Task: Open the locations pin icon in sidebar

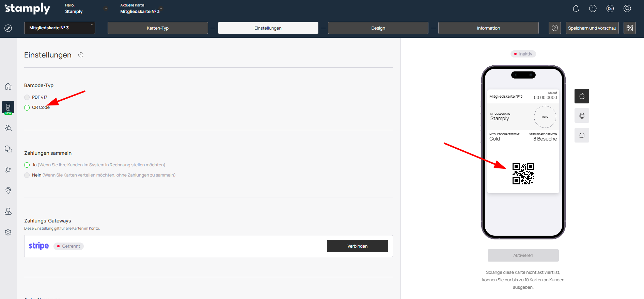Action: pyautogui.click(x=8, y=190)
